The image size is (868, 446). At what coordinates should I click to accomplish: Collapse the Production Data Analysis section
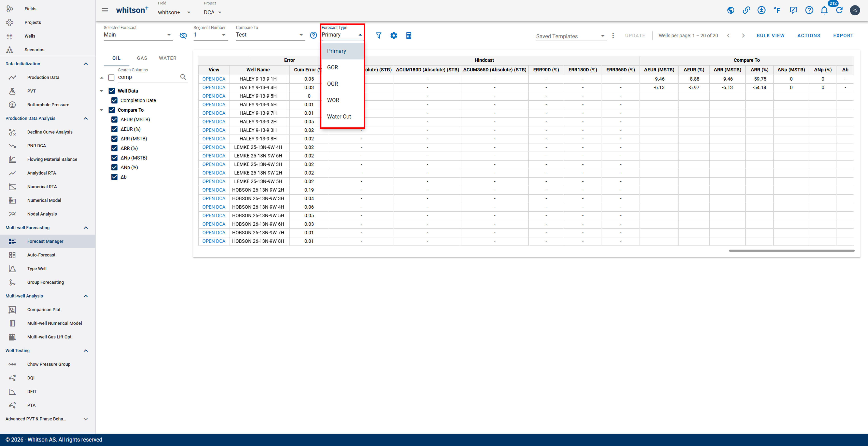(x=86, y=118)
